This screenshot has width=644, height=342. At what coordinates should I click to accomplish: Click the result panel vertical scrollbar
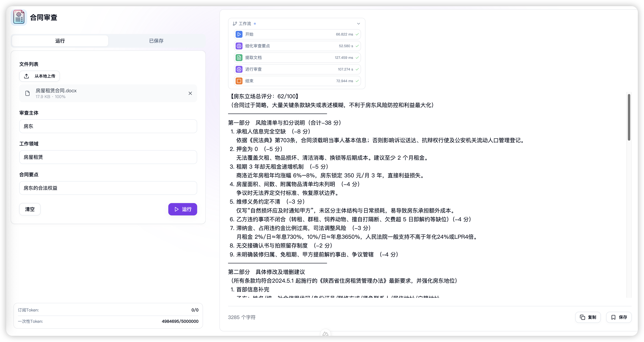pyautogui.click(x=629, y=117)
